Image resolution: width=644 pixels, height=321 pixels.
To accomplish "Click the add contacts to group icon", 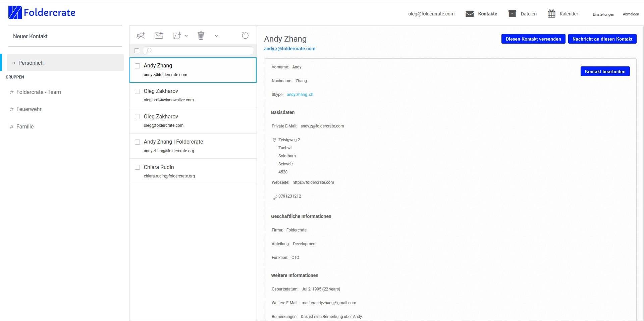I will (141, 36).
